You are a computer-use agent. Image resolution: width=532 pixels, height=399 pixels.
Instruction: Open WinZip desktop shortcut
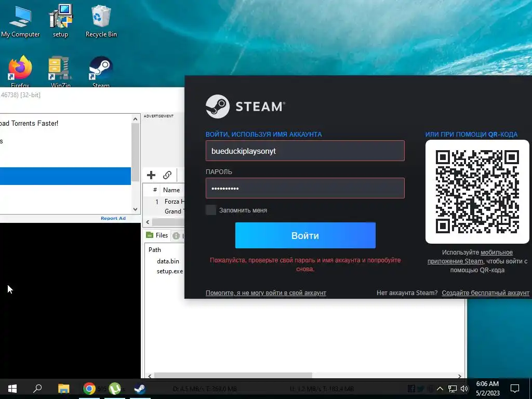point(60,71)
